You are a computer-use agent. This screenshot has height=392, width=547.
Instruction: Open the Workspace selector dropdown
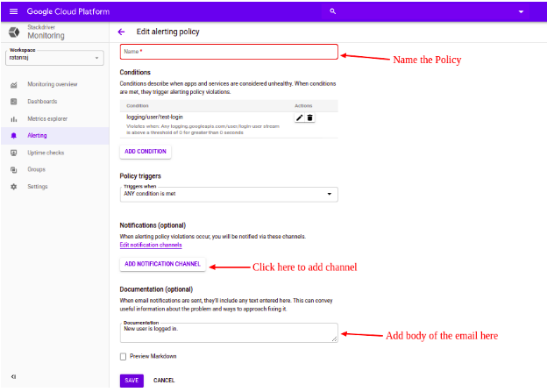tap(54, 58)
